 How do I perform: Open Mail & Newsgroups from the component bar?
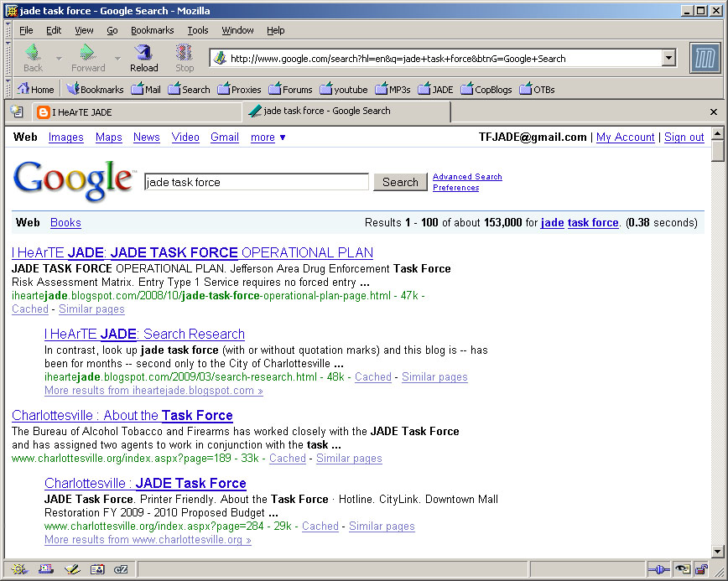pos(44,568)
